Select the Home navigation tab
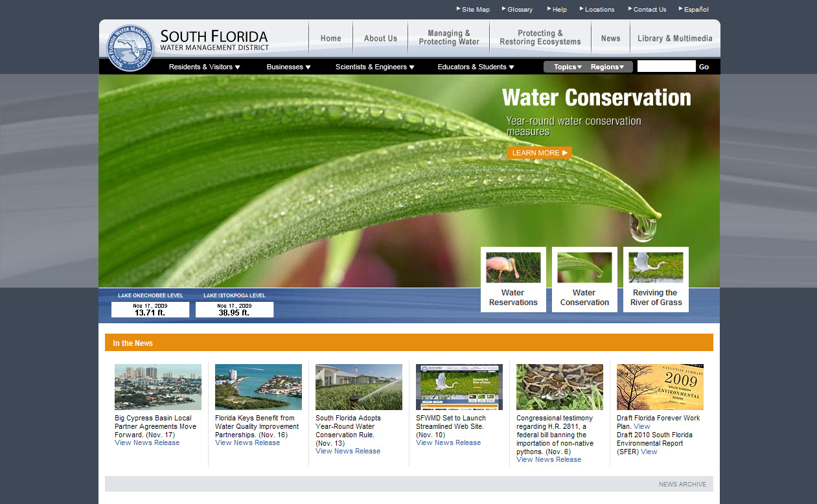817x504 pixels. (330, 38)
